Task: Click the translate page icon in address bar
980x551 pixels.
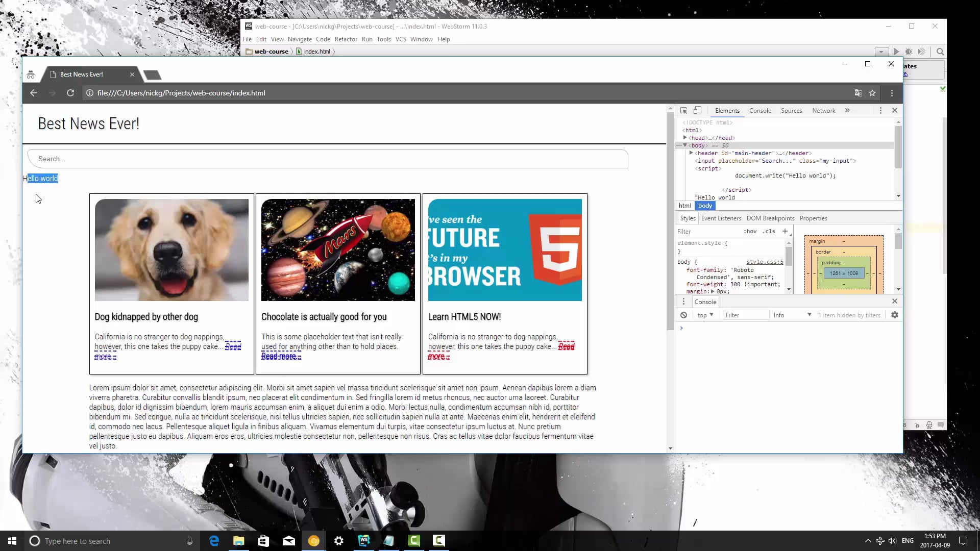Action: (858, 93)
